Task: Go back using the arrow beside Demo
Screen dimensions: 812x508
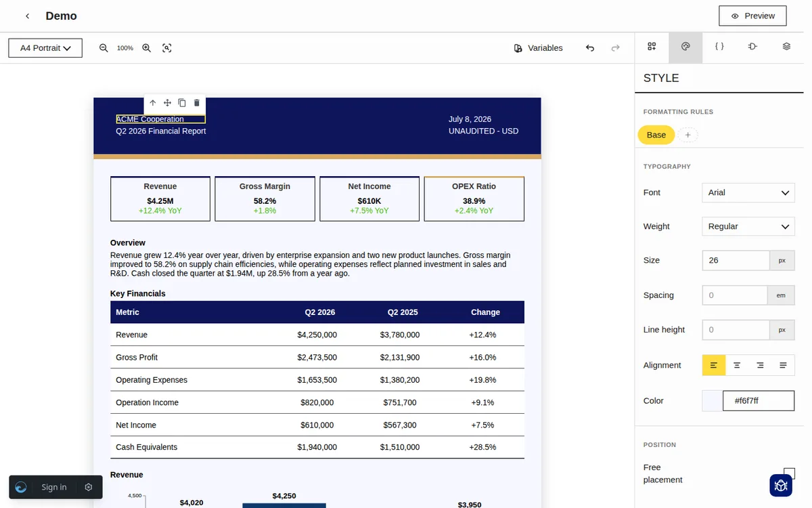Action: pos(27,16)
